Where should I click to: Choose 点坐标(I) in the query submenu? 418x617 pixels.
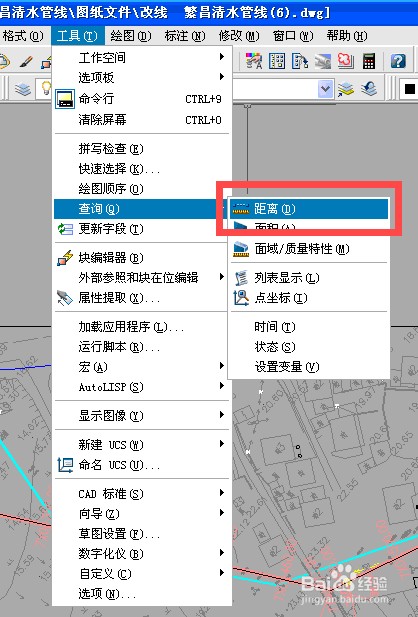coord(309,298)
